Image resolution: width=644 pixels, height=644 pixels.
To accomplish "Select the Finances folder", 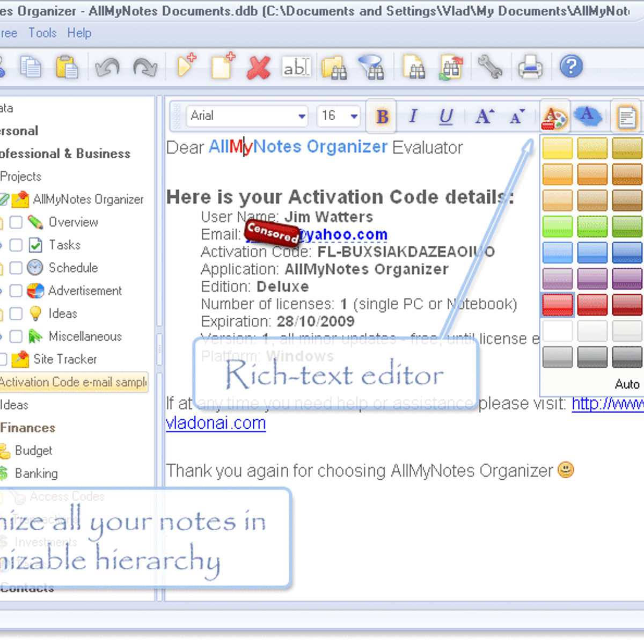I will [27, 428].
